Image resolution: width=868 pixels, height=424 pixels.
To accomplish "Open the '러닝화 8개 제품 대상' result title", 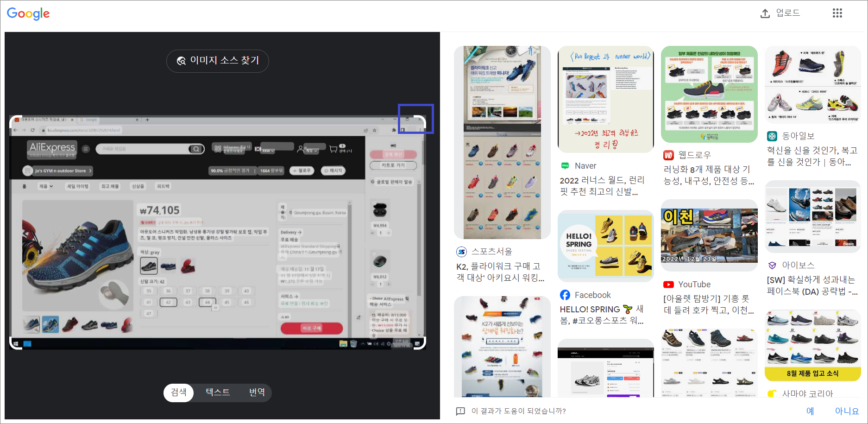I will (709, 175).
